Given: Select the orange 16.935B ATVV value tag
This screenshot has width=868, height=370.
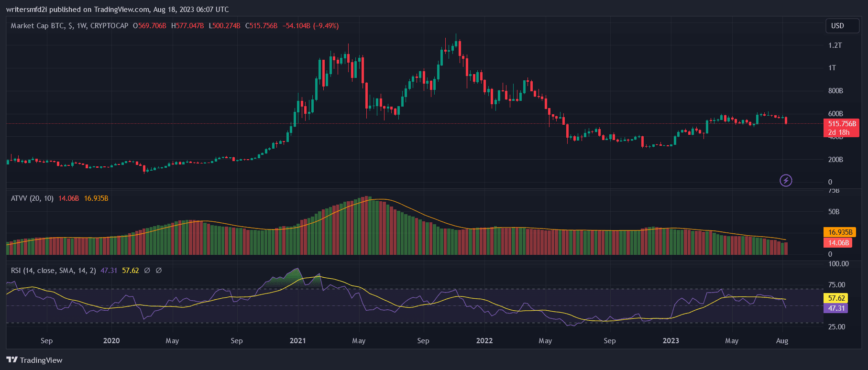Looking at the screenshot, I should (840, 232).
